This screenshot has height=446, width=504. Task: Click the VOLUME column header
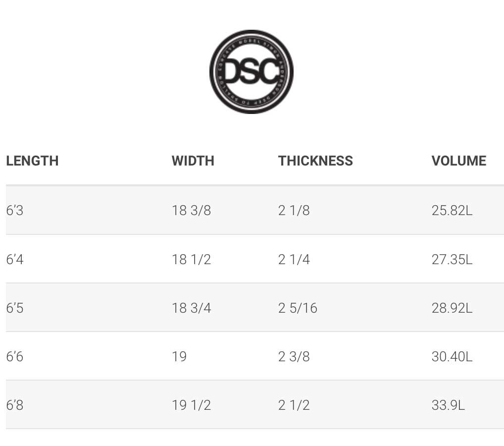[x=458, y=161]
